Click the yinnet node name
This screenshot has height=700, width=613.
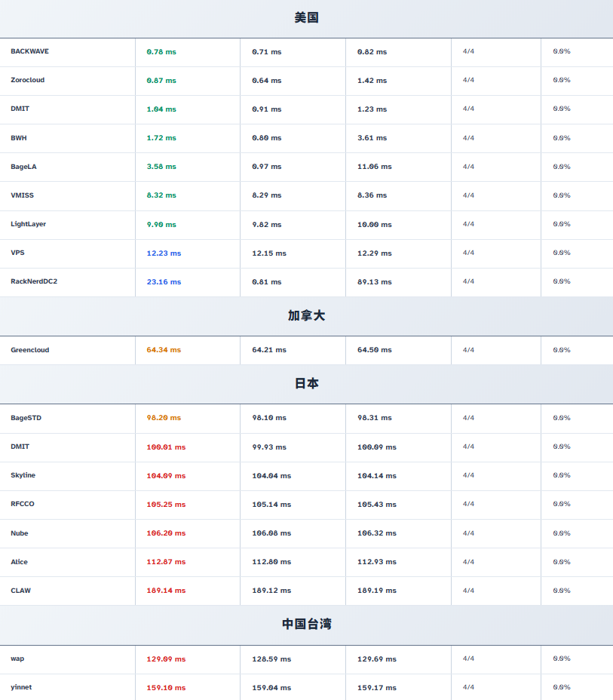coord(21,687)
